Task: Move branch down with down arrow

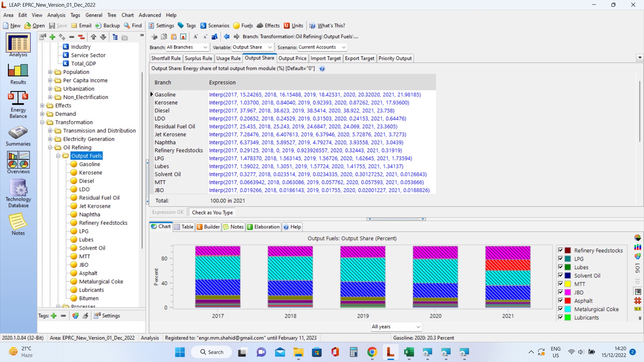Action: point(103,37)
